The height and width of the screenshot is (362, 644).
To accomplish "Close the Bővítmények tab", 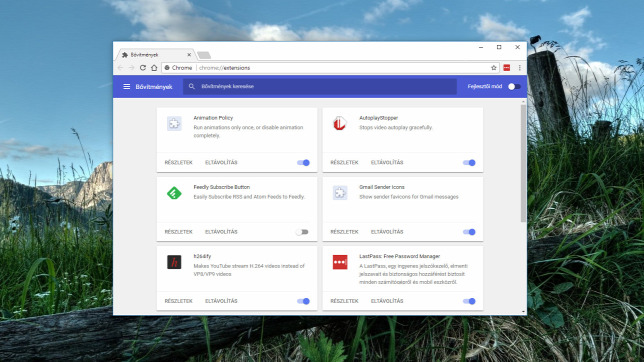I will coord(189,55).
